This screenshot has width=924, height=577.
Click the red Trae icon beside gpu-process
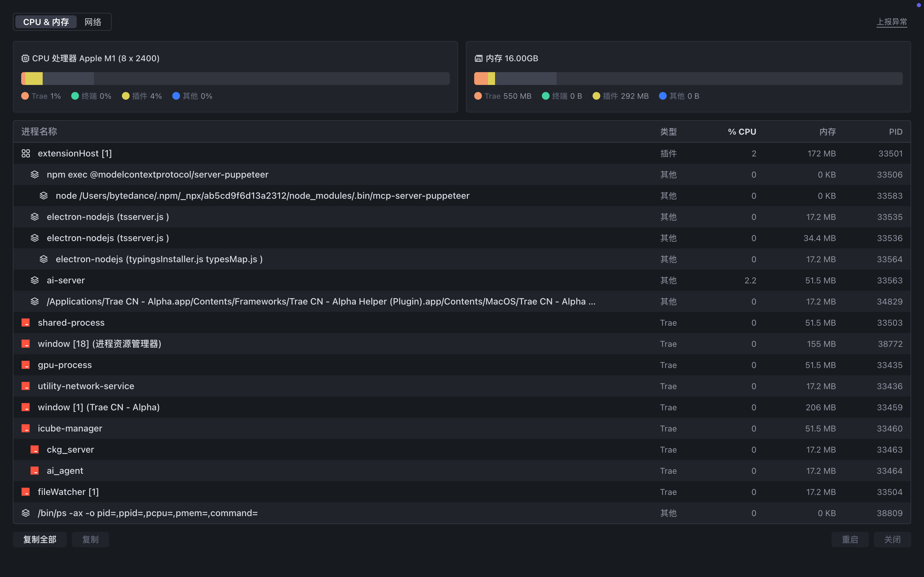(x=26, y=365)
